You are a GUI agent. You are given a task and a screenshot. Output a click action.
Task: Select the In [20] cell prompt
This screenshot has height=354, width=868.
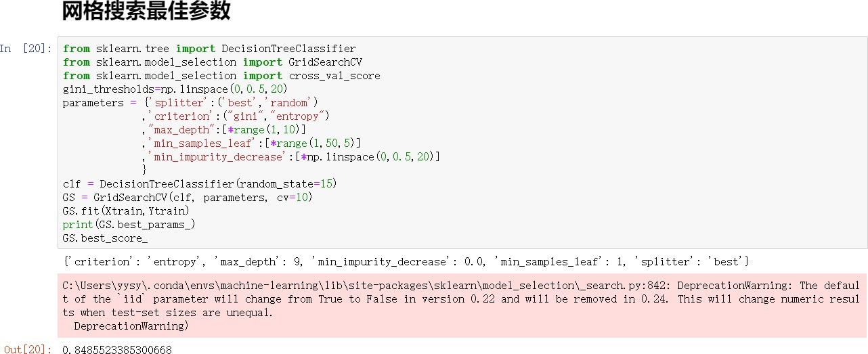click(25, 48)
